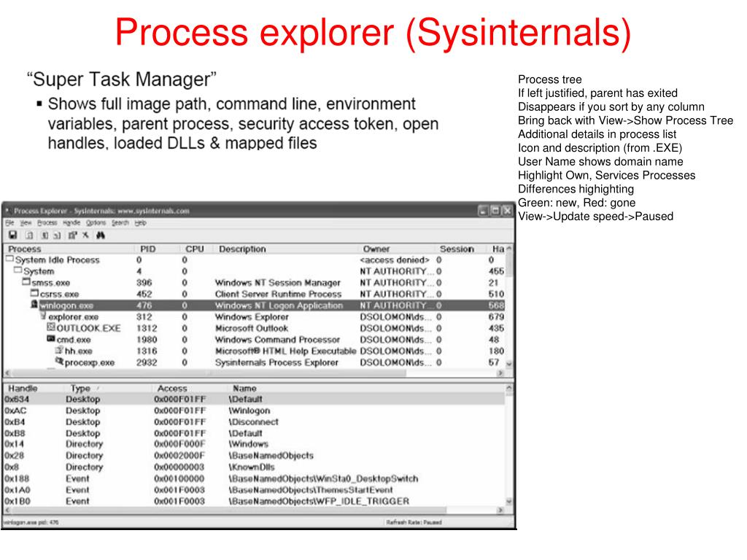Click the process list vertical scrollbar down arrow
Viewport: 747px width, 560px height.
pos(508,363)
